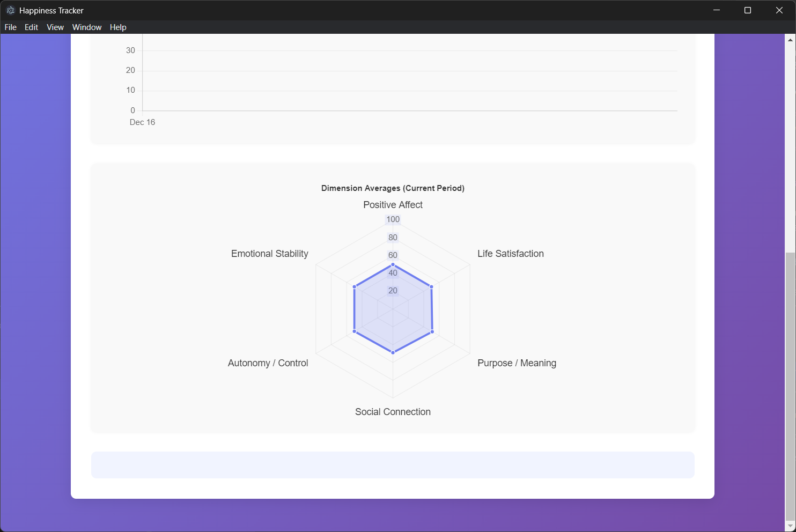The image size is (796, 532).
Task: Minimize the Happiness Tracker window
Action: 716,10
